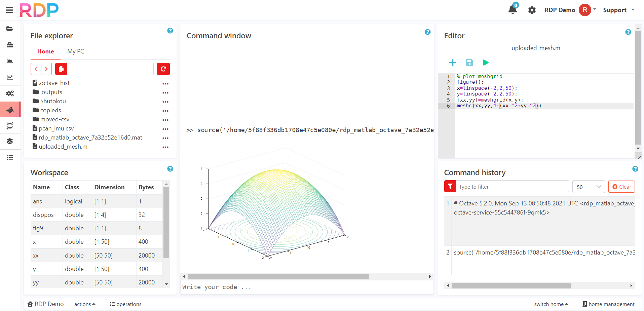644x311 pixels.
Task: Open the history count dropdown showing 50
Action: pyautogui.click(x=589, y=187)
